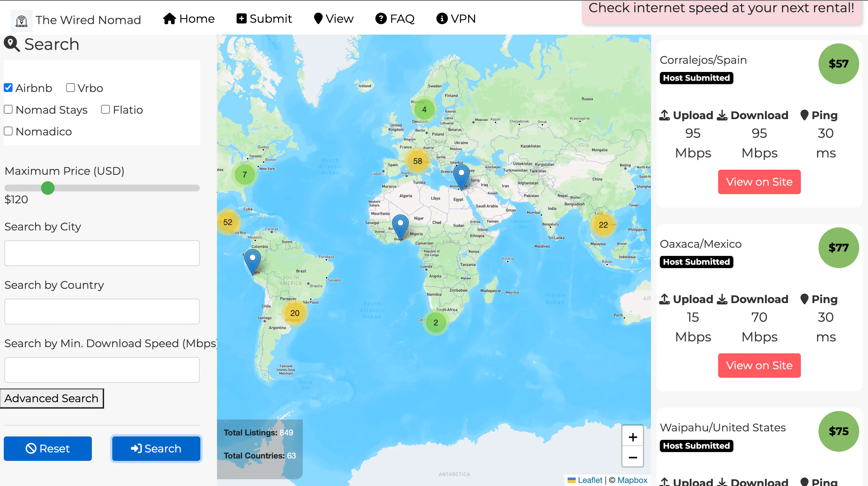Expand the Advanced Search section
Viewport: 868px width, 486px height.
52,398
